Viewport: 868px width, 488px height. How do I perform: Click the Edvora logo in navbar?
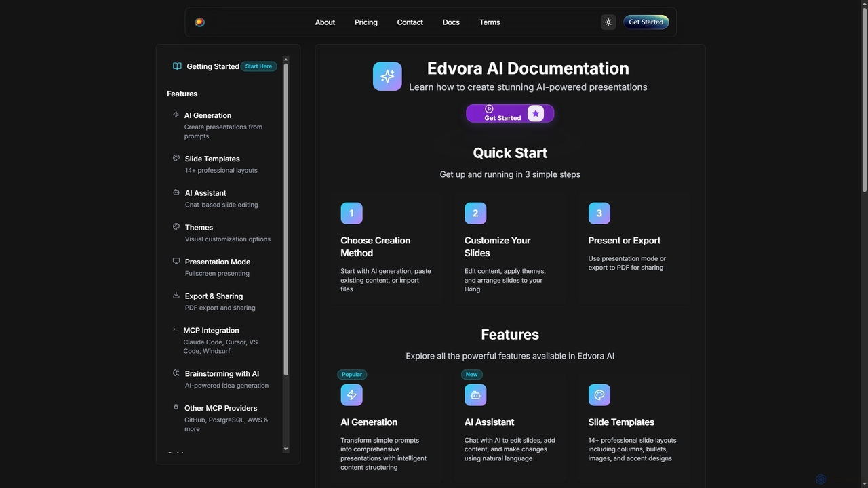point(199,22)
